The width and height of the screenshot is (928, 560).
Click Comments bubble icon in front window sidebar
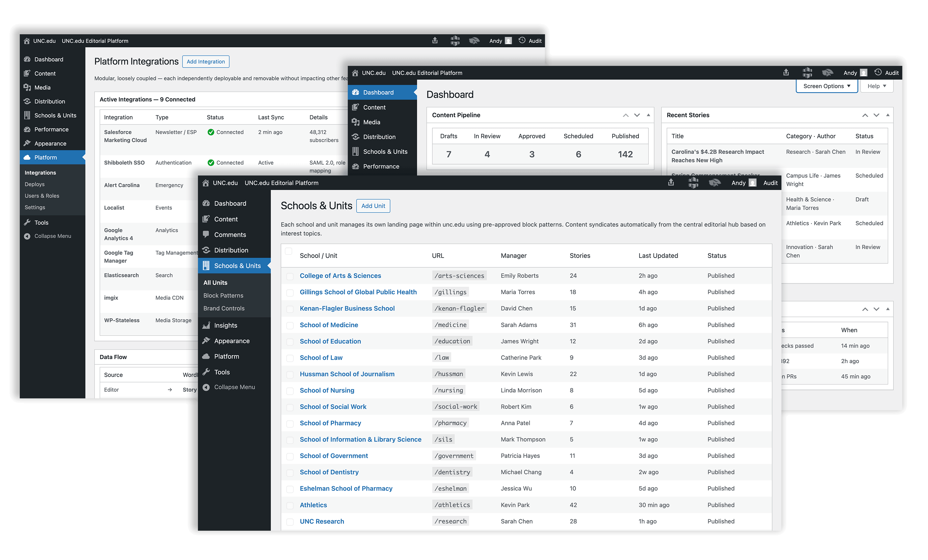pyautogui.click(x=206, y=234)
